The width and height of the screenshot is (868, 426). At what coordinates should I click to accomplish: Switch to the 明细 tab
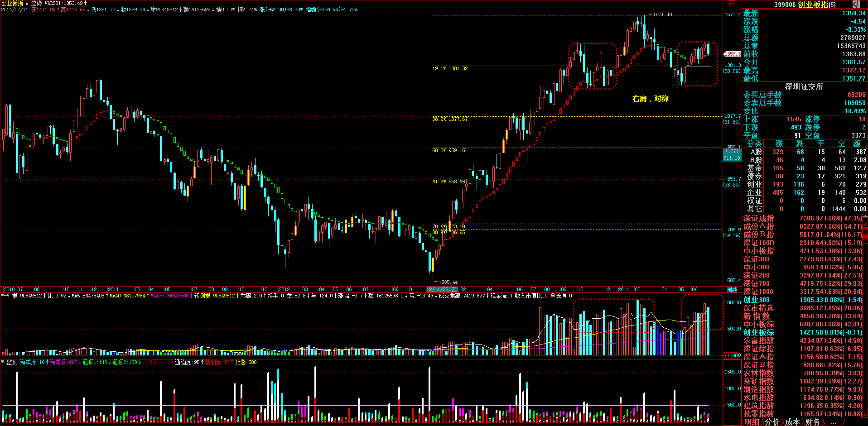752,422
